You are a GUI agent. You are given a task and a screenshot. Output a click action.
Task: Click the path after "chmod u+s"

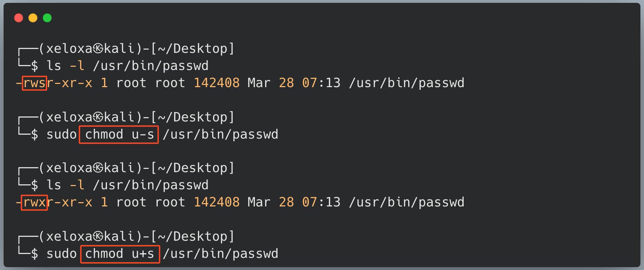coord(220,254)
